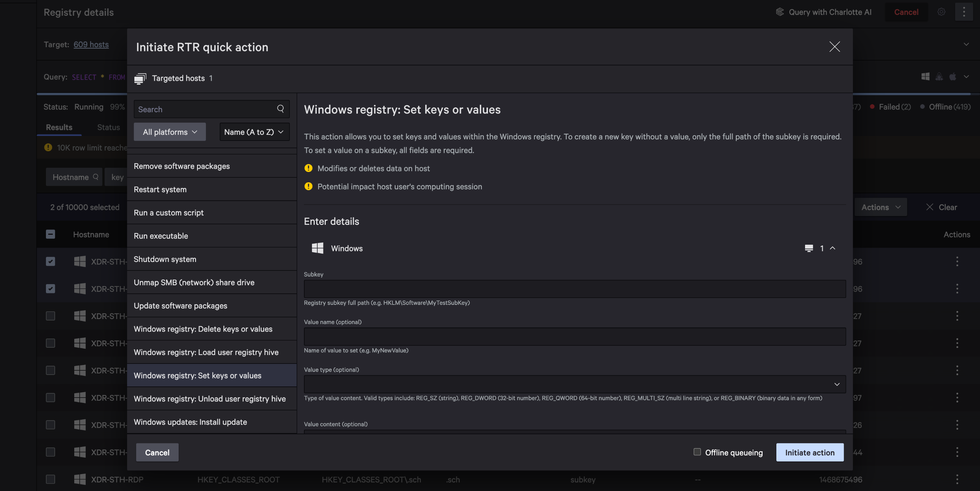Close the RTR quick action dialog
Viewport: 980px width, 491px height.
(835, 47)
